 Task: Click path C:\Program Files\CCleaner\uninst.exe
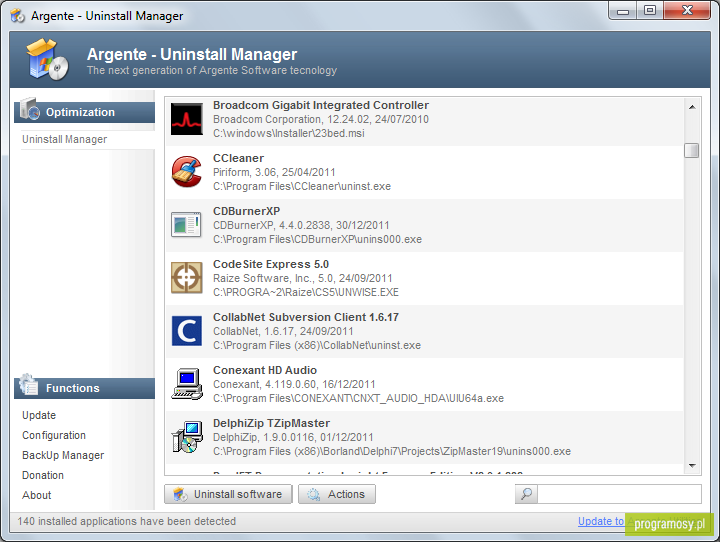(x=302, y=186)
